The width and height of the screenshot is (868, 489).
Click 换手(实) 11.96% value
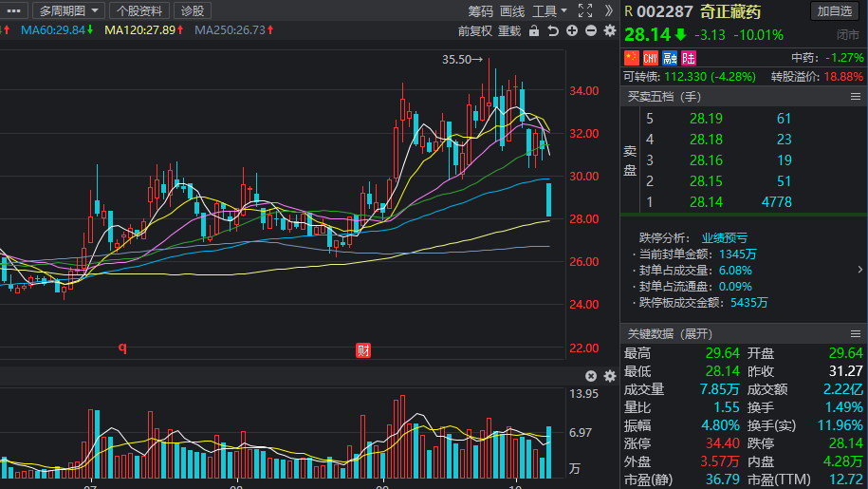(840, 425)
